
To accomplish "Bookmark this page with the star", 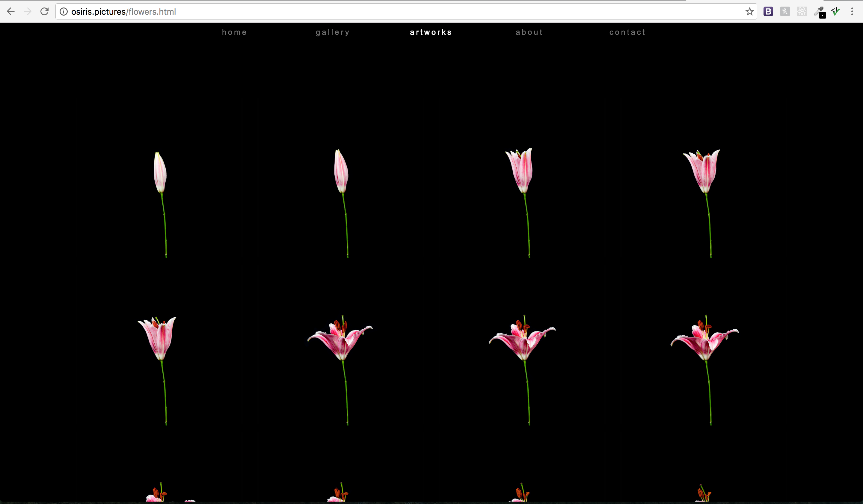I will pos(749,12).
